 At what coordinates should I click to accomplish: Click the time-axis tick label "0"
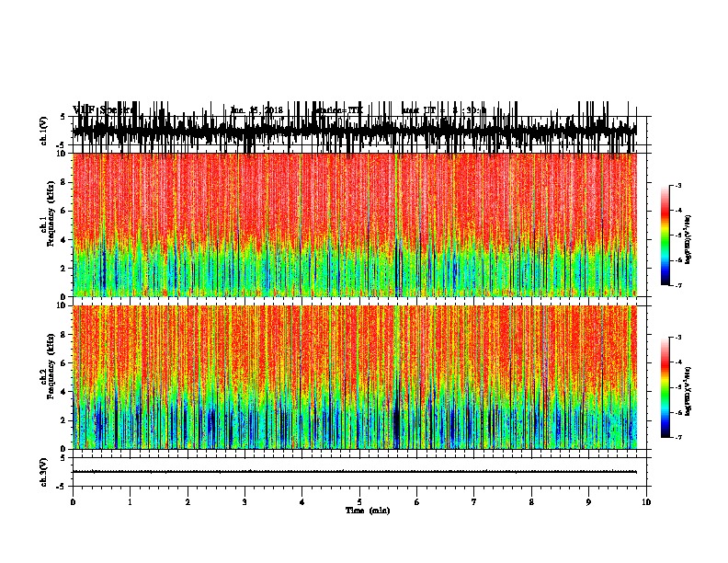73,502
